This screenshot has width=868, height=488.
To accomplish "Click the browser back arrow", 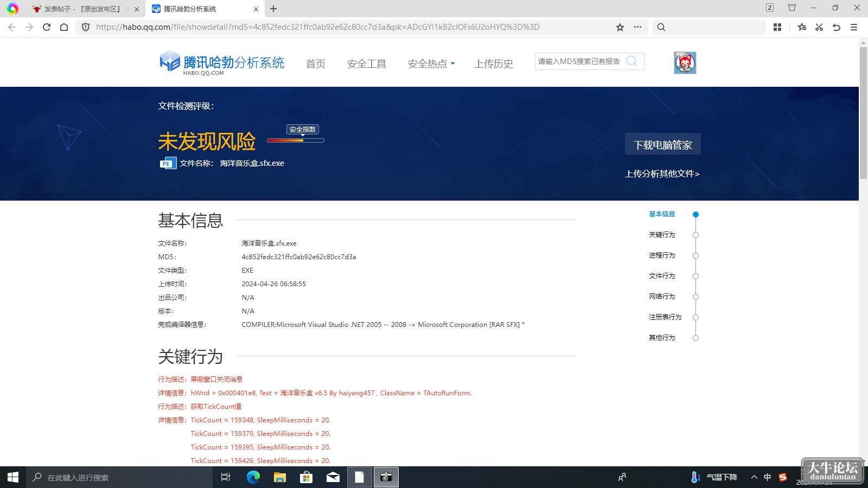I will click(x=12, y=27).
